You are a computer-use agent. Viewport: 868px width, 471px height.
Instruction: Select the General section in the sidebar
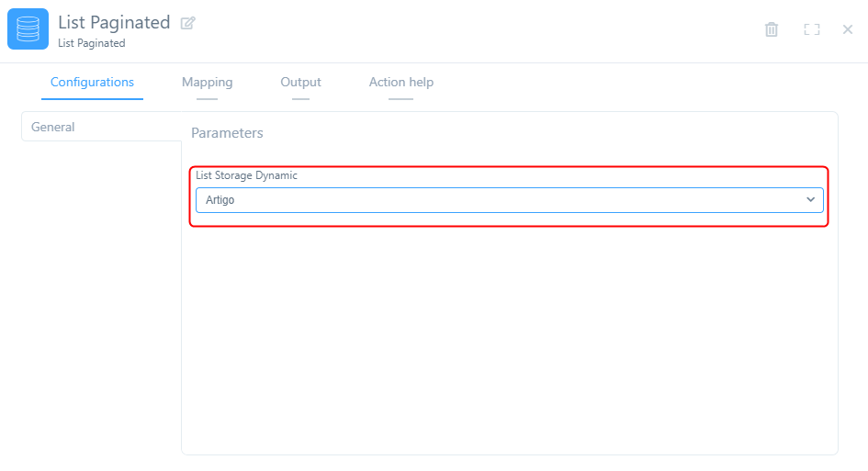pyautogui.click(x=53, y=128)
